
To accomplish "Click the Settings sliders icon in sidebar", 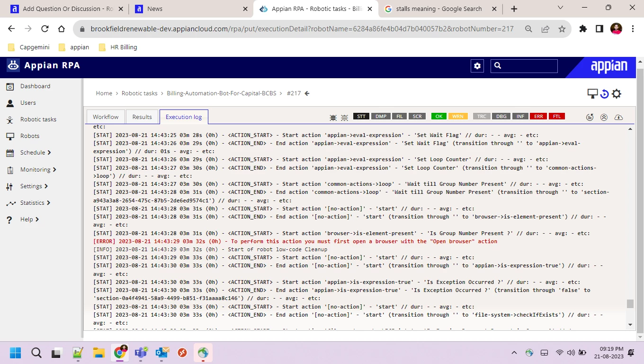I will tap(10, 186).
